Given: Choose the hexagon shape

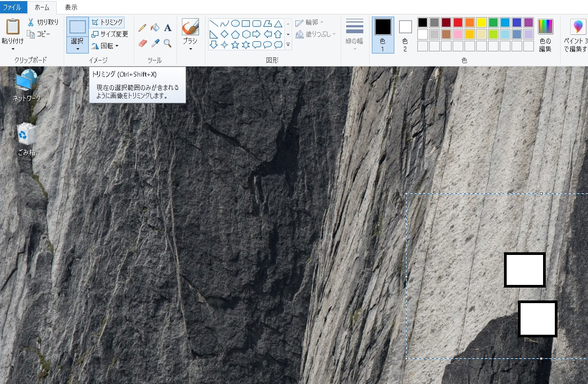Looking at the screenshot, I should [x=246, y=34].
